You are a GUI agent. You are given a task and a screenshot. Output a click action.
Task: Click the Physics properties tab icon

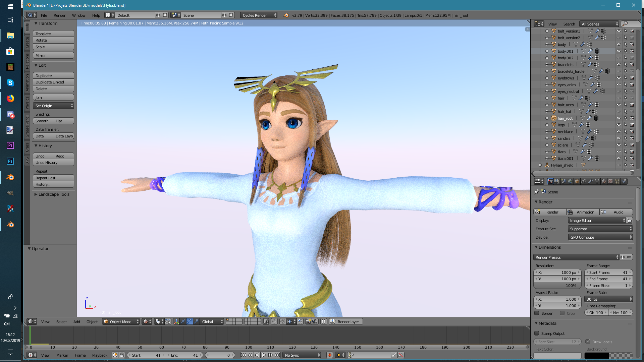coord(624,181)
